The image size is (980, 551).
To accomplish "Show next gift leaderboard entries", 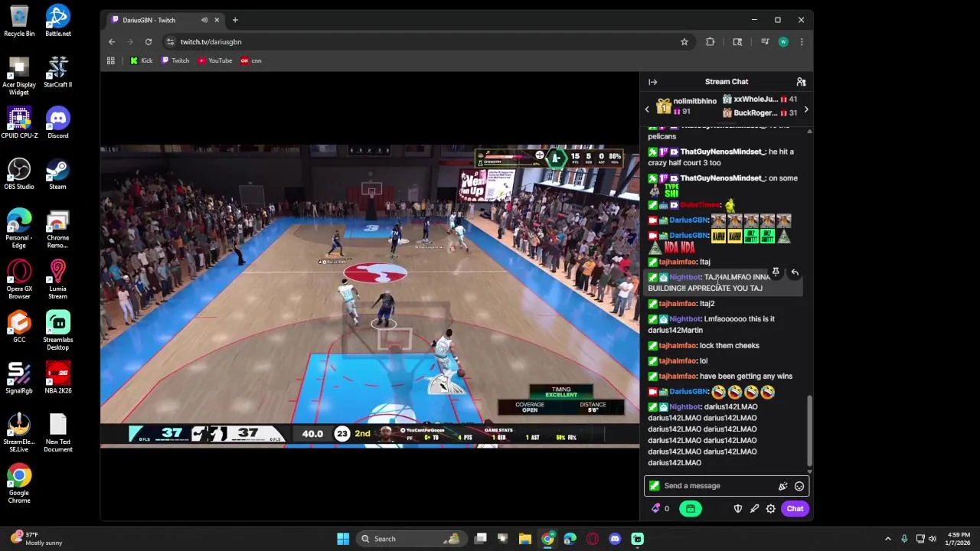I will pyautogui.click(x=805, y=109).
